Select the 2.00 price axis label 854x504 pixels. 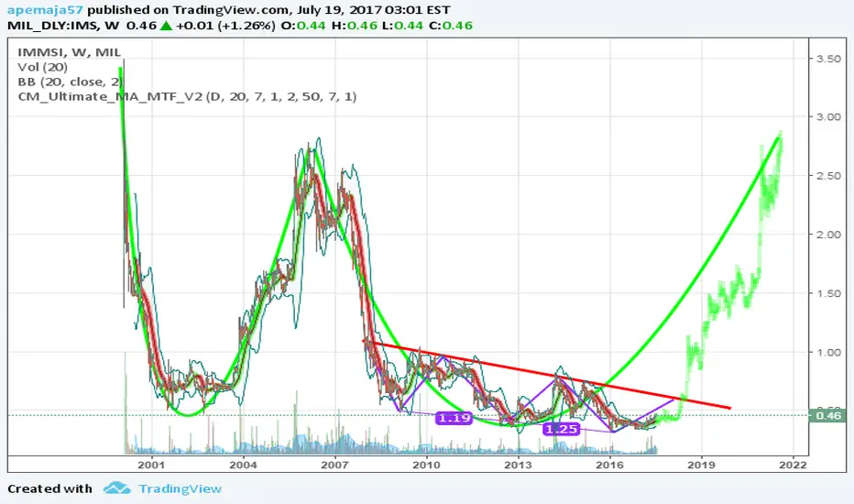click(828, 235)
